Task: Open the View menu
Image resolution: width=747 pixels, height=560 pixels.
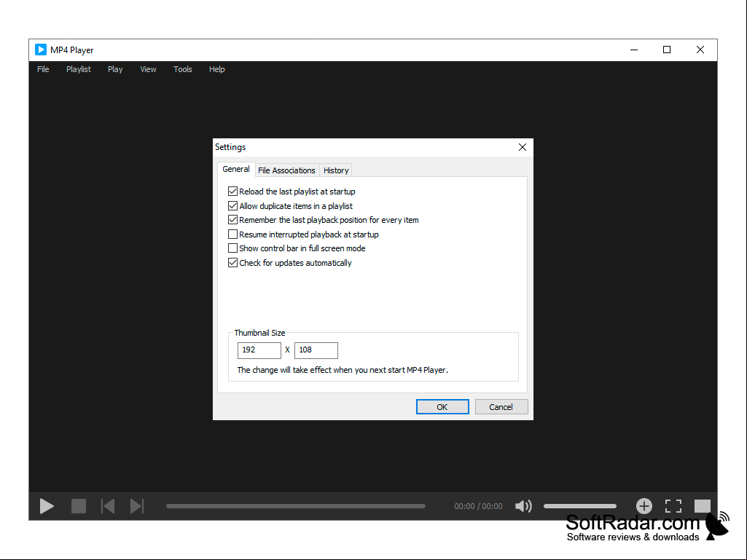Action: [x=148, y=69]
